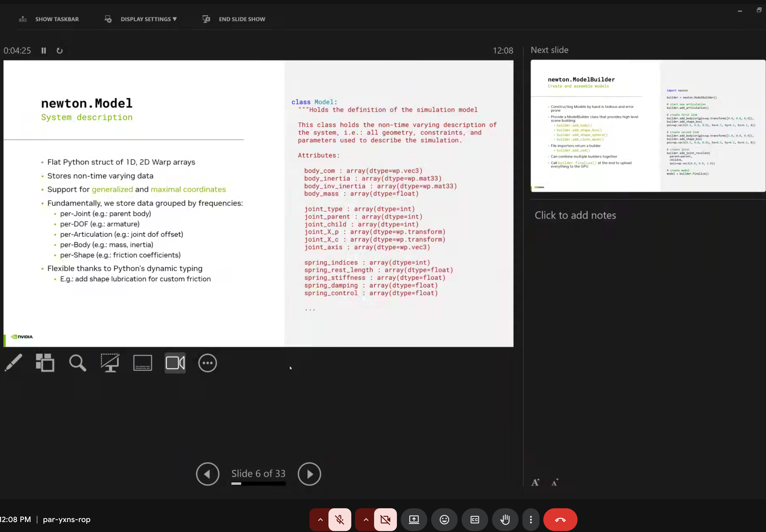
Task: Click the slide progress bar
Action: tap(258, 483)
